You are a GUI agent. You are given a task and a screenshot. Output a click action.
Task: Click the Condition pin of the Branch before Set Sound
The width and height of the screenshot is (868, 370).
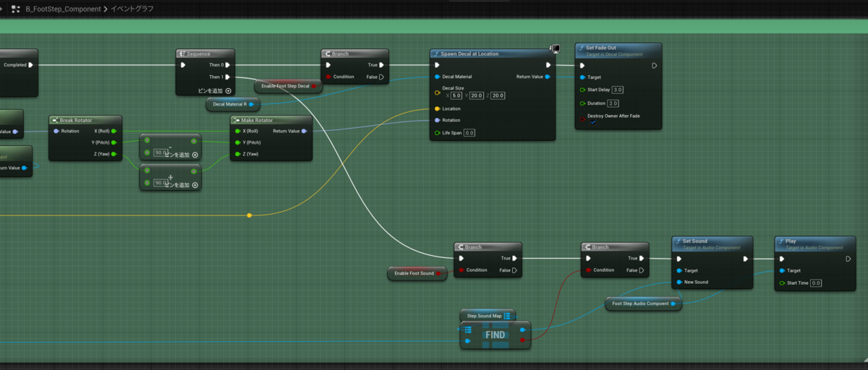pos(587,270)
